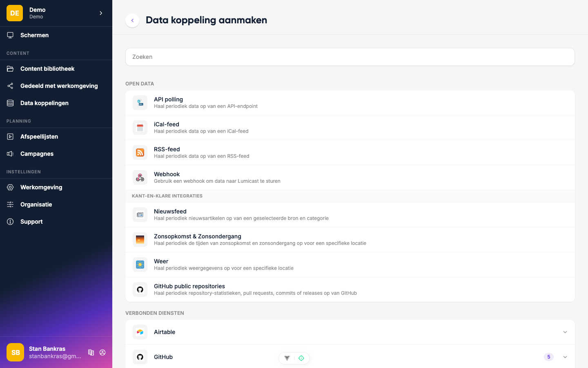588x368 pixels.
Task: Expand the Airtable connected service
Action: pos(565,332)
